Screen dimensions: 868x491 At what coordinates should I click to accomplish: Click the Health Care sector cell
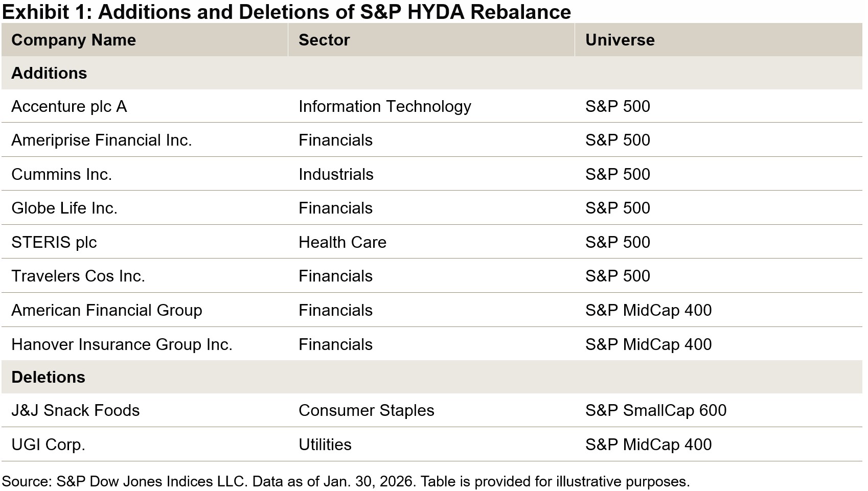[x=342, y=242]
